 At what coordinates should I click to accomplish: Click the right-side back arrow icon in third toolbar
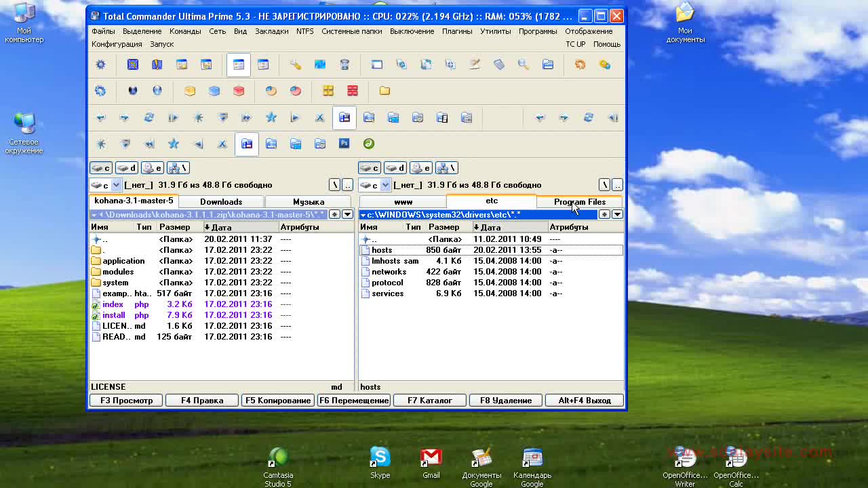point(540,118)
